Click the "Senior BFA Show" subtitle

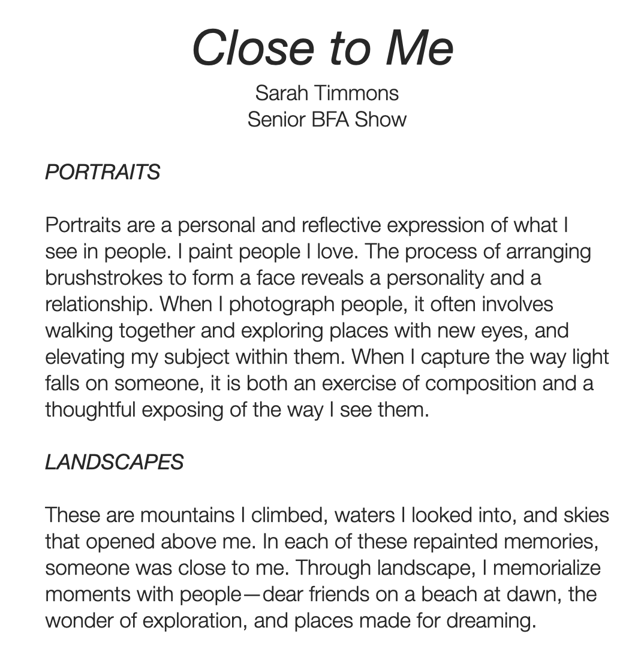pos(327,119)
